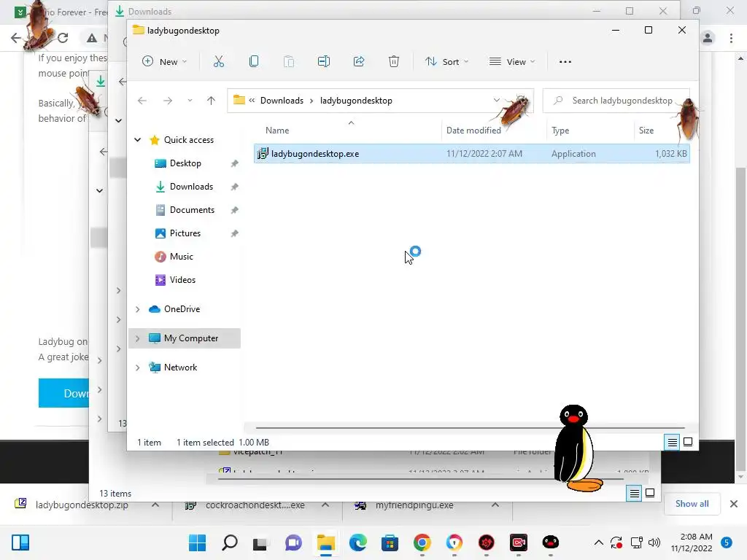Click the ladybugondesktop.exe file icon
Viewport: 747px width, 560px height.
tap(263, 153)
